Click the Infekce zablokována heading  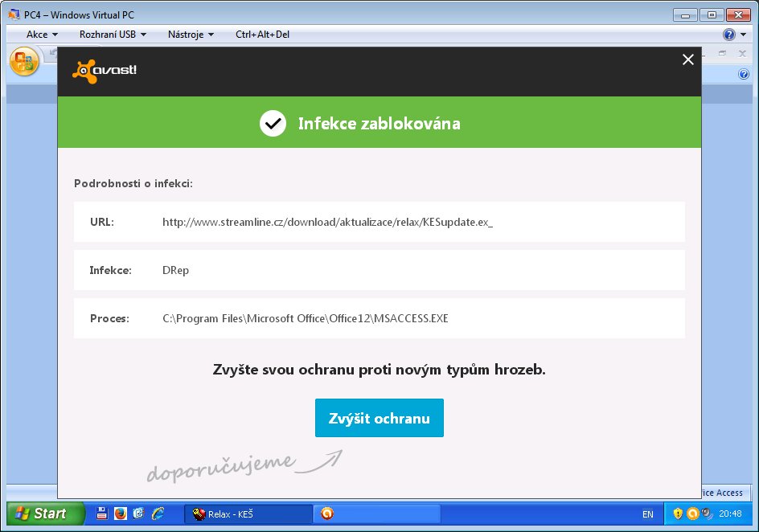tap(379, 123)
